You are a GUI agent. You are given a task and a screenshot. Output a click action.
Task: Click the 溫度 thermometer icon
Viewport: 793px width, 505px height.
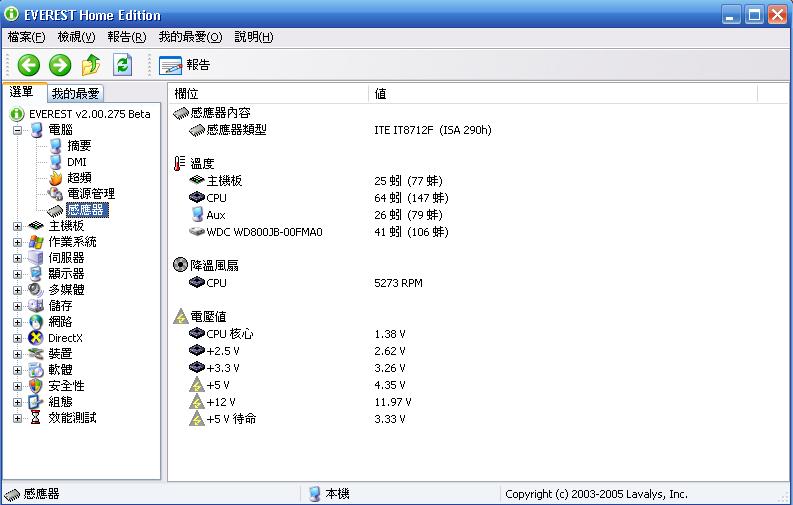coord(179,163)
